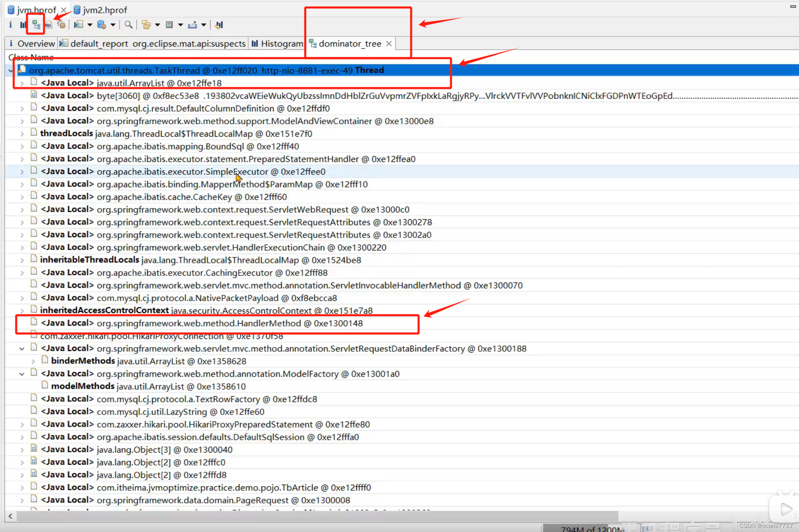799x532 pixels.
Task: Click the jvm2.hprof database icon
Action: pos(77,10)
